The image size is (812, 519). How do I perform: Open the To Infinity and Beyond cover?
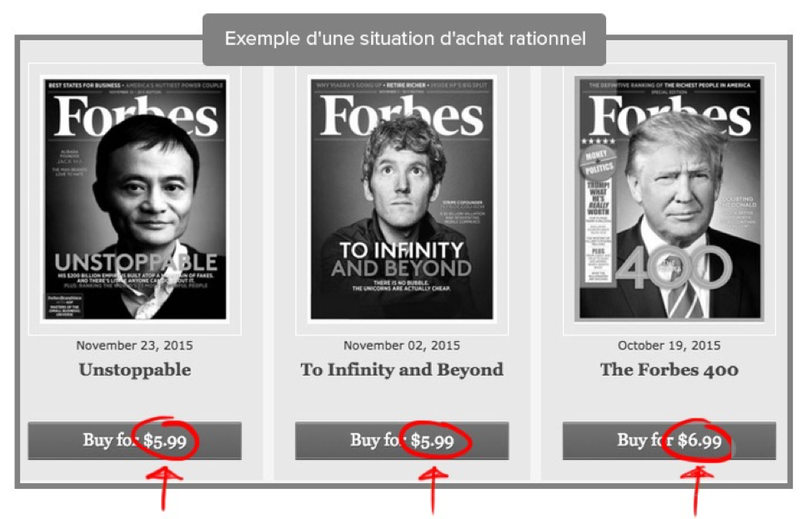coord(402,199)
